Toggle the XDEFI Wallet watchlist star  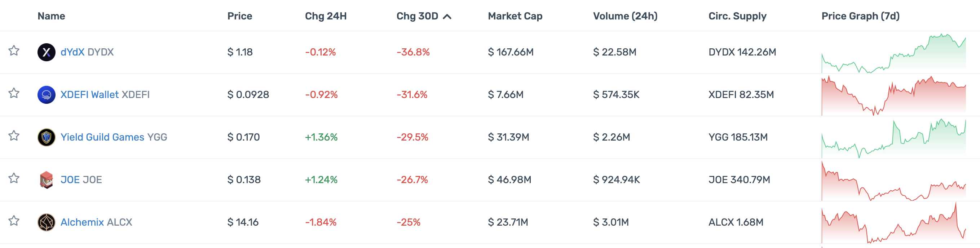point(14,93)
